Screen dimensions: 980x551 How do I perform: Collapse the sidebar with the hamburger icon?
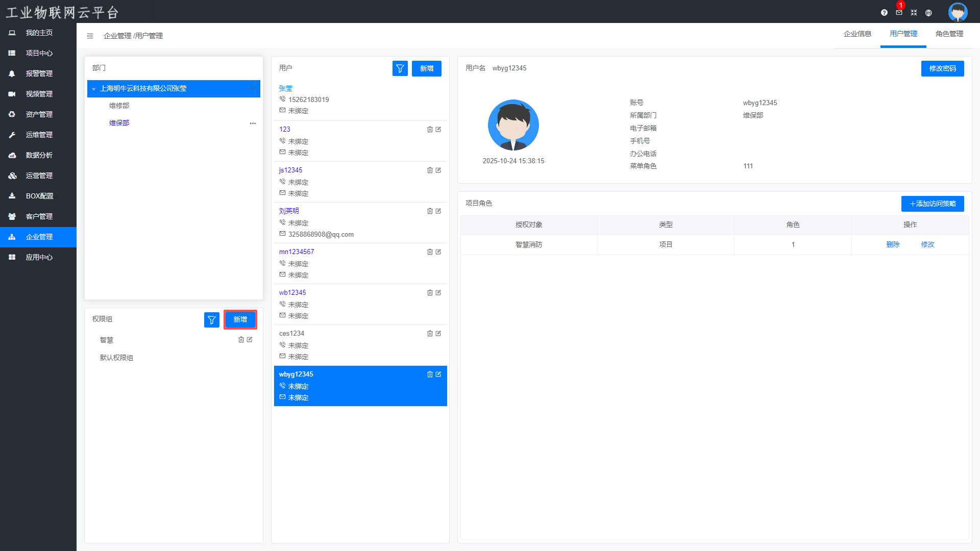(90, 36)
